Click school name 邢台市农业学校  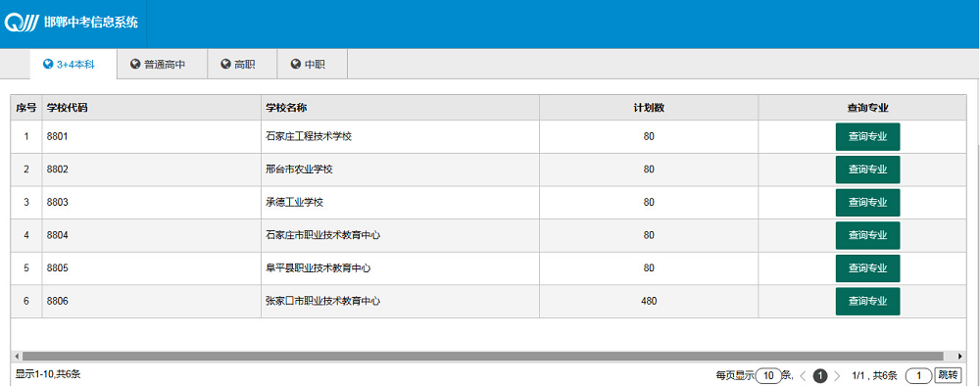tap(299, 169)
